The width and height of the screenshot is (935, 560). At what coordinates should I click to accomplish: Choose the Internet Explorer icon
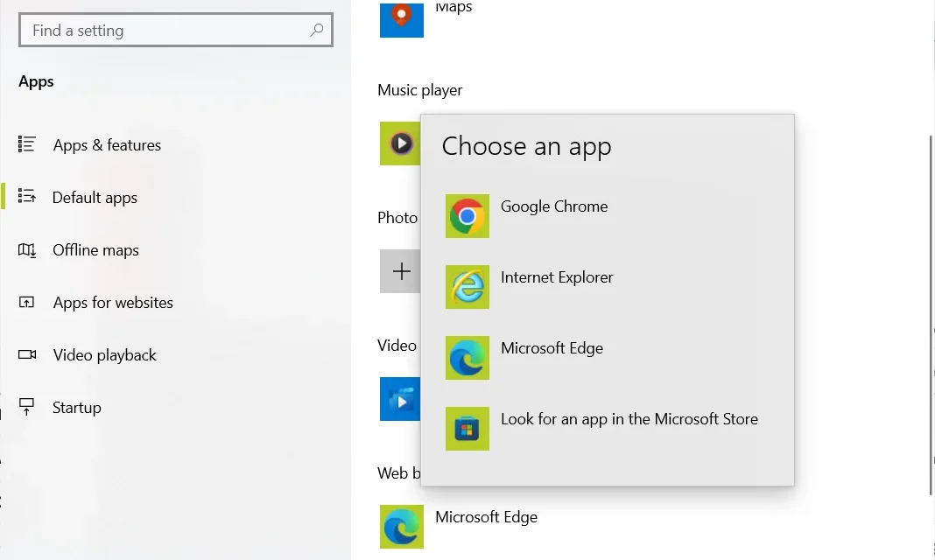click(x=467, y=286)
